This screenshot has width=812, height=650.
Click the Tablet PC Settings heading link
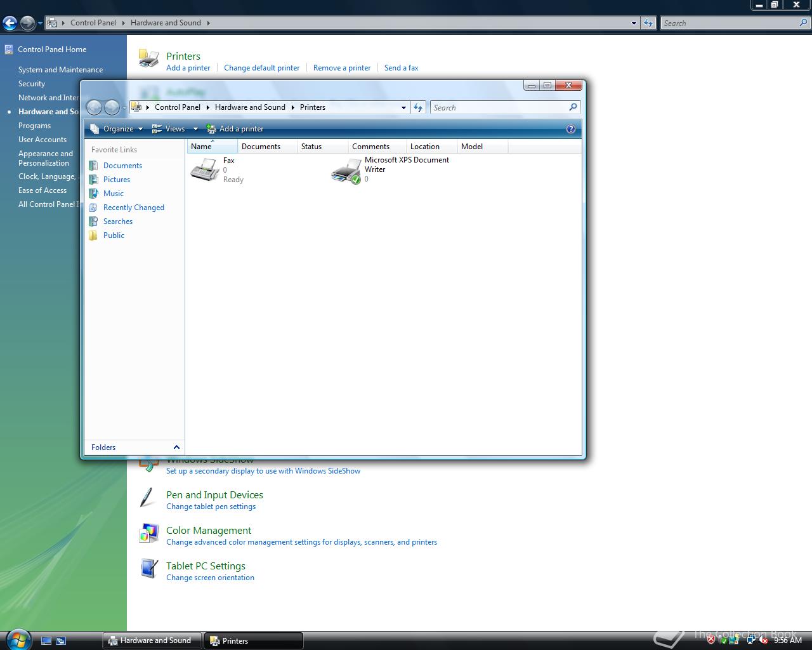[206, 566]
